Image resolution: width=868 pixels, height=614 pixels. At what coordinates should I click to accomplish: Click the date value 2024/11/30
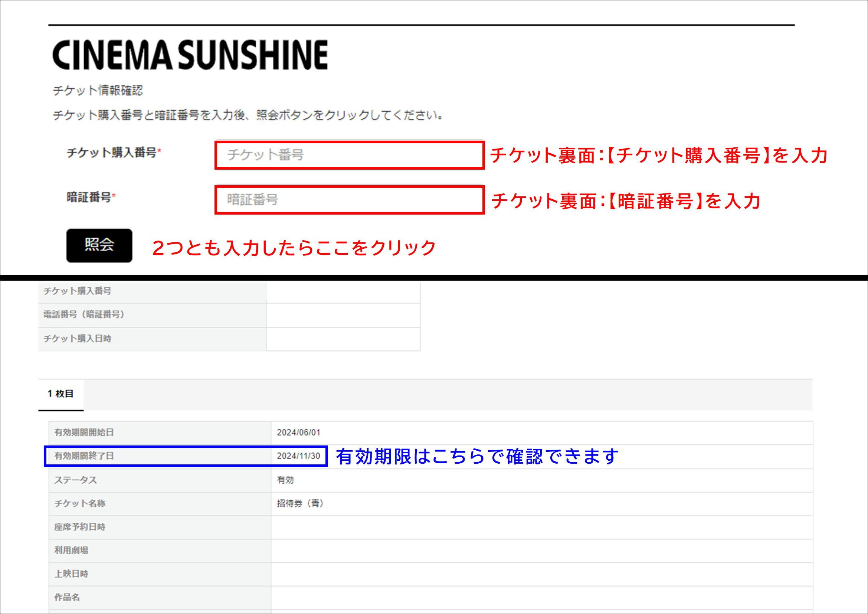coord(299,456)
